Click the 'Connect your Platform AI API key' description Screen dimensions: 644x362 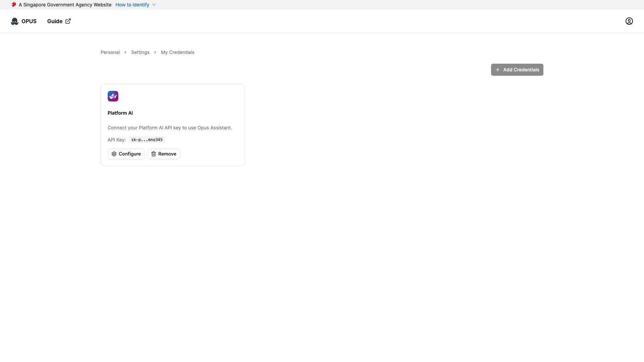click(x=170, y=128)
